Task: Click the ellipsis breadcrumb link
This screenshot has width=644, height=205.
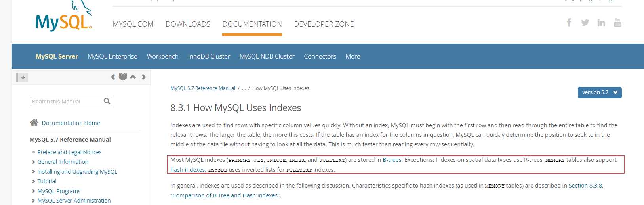Action: pyautogui.click(x=244, y=88)
